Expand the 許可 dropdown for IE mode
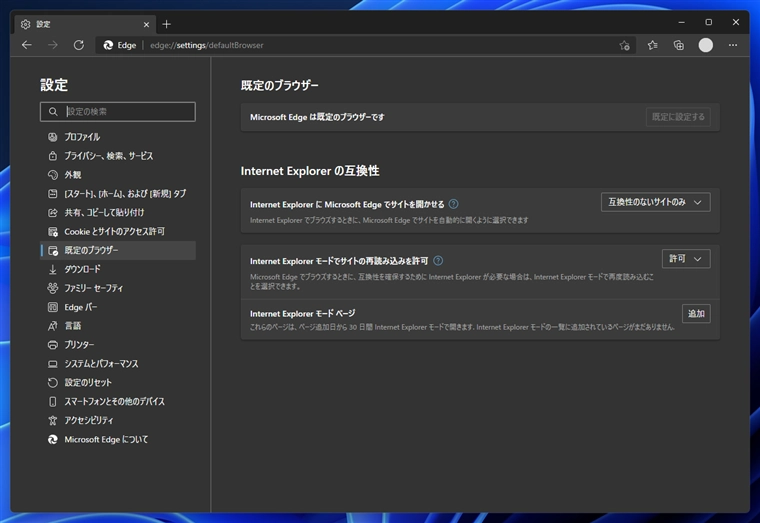The image size is (760, 523). coord(685,259)
